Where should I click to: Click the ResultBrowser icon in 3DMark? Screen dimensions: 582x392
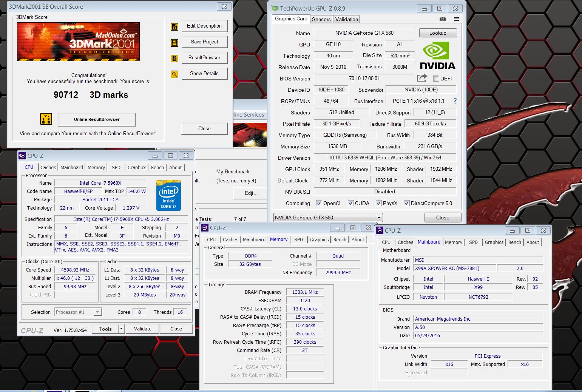pyautogui.click(x=174, y=59)
